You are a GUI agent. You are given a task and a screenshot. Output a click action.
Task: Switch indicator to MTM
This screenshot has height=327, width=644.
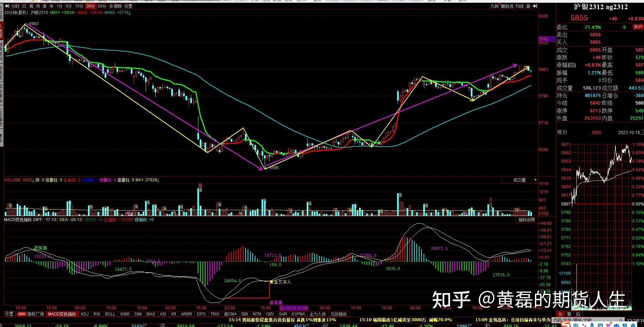click(x=257, y=314)
